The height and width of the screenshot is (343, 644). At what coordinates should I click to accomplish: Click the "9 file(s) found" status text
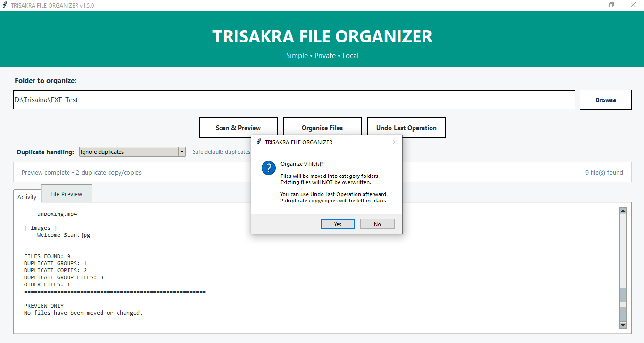point(604,172)
